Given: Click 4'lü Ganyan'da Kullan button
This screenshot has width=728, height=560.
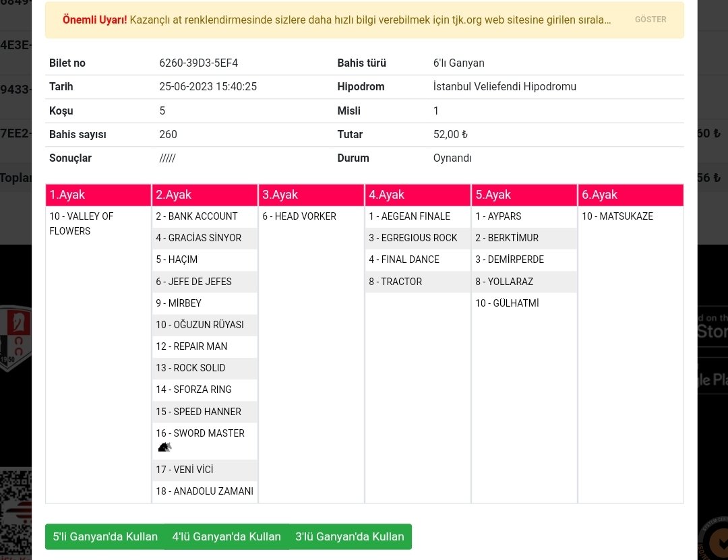Looking at the screenshot, I should click(x=226, y=537).
